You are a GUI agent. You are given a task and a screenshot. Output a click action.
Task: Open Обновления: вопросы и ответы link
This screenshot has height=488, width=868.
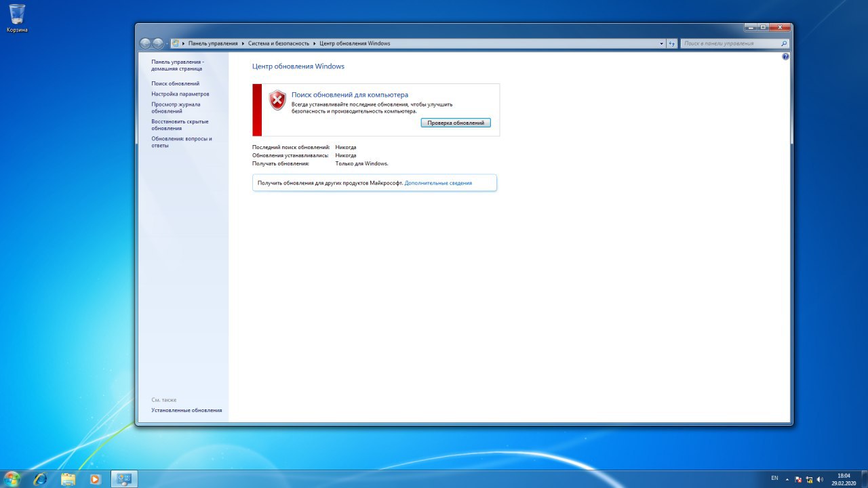(182, 142)
